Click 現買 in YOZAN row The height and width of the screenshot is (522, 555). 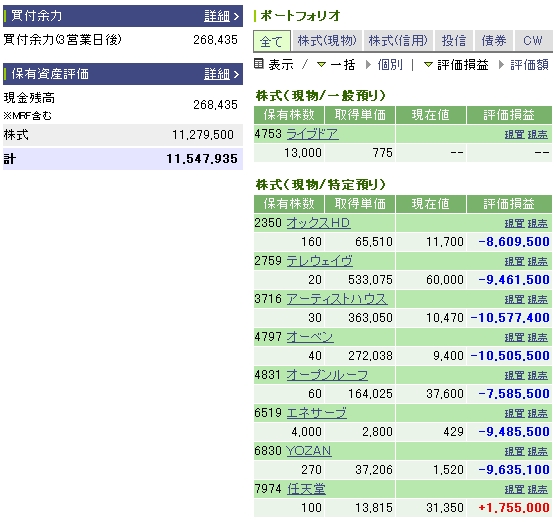514,452
